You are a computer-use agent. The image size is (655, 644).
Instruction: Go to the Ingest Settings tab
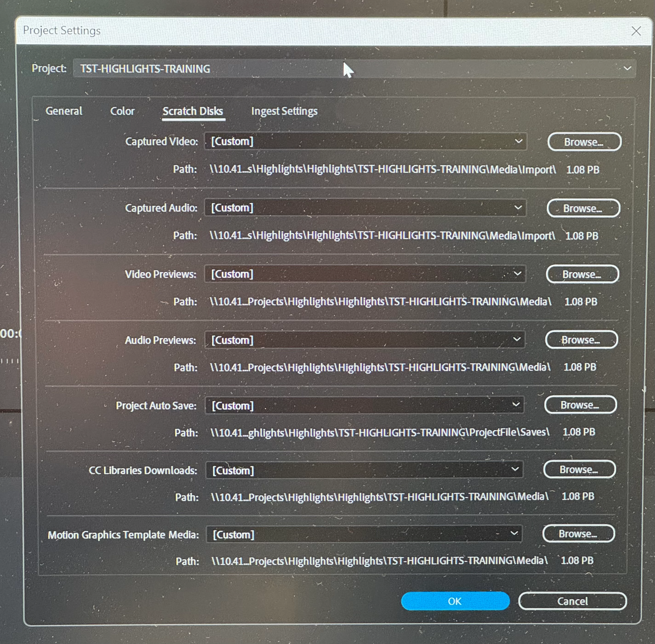(x=284, y=111)
